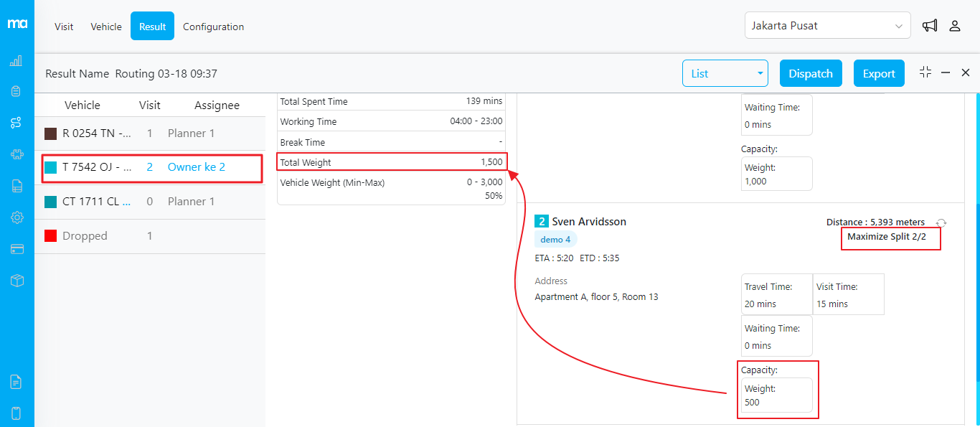This screenshot has height=427, width=980.
Task: Expand the List view dropdown
Action: (725, 73)
